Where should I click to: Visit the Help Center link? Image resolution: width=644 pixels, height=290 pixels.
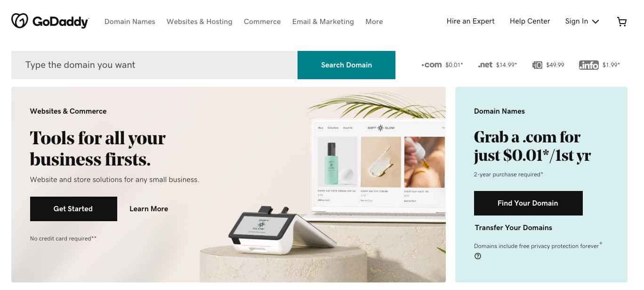pyautogui.click(x=530, y=21)
